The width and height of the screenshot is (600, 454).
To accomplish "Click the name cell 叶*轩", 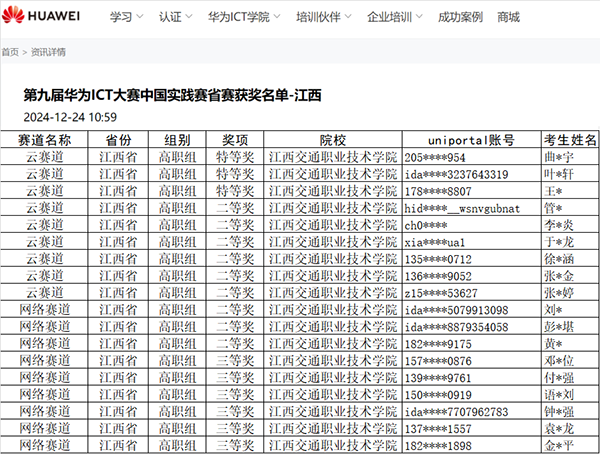I will coord(570,174).
